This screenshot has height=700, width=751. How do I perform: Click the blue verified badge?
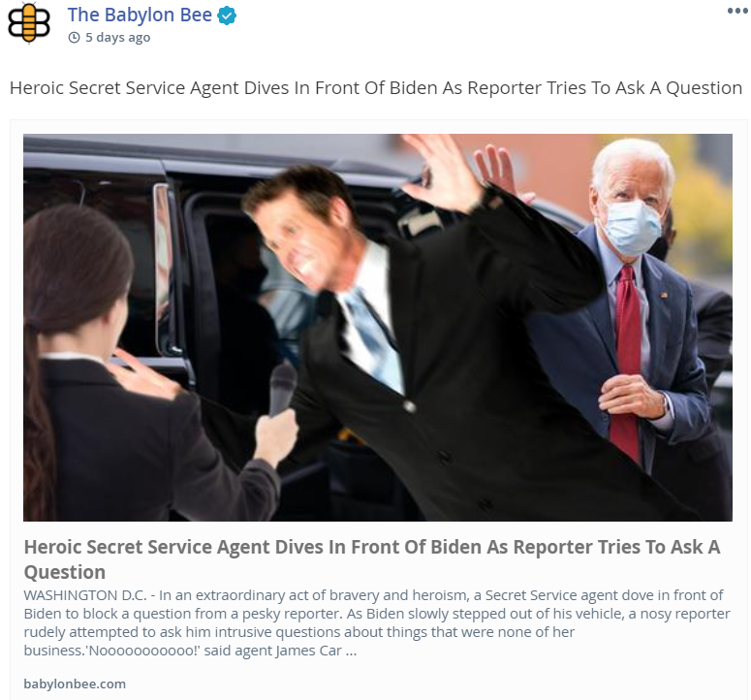(x=227, y=16)
